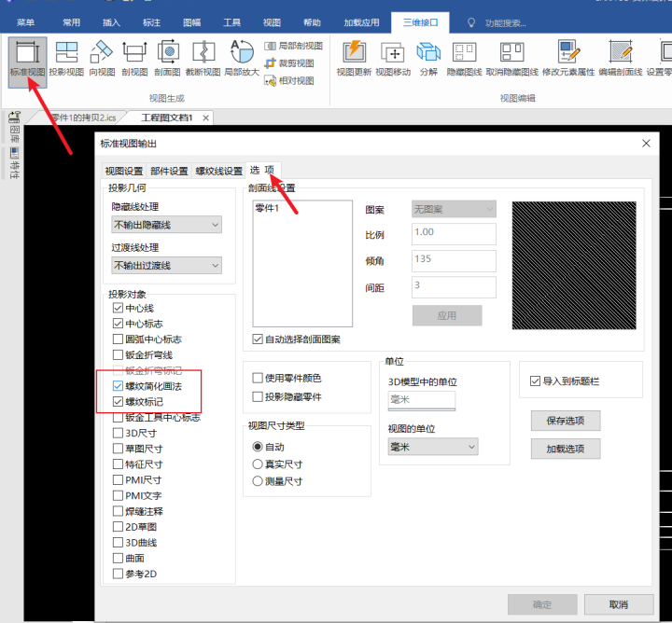Toggle 自动选择剖面图案 checkbox

(x=258, y=339)
